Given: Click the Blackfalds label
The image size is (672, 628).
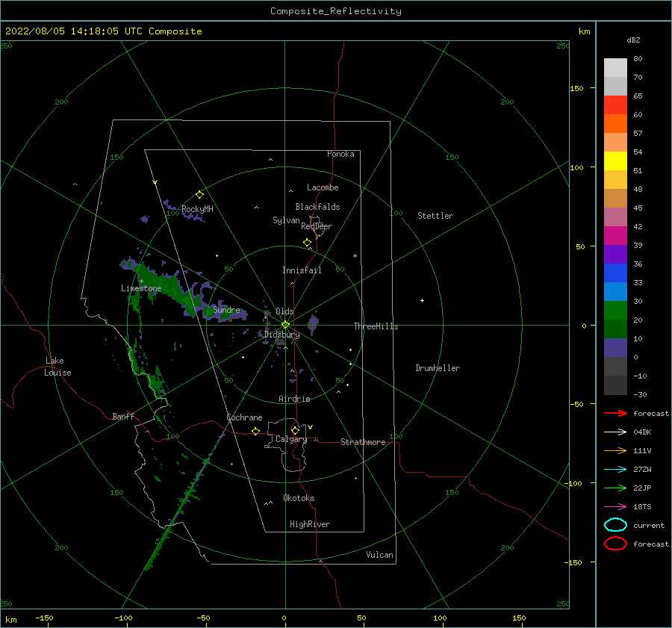Looking at the screenshot, I should pyautogui.click(x=317, y=207).
